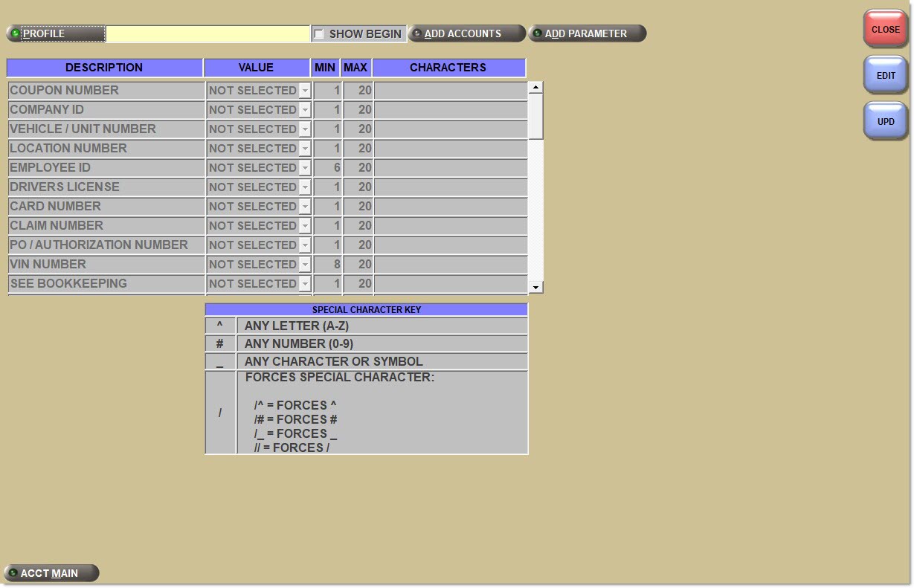Viewport: 914px width, 588px height.
Task: Click the ADD PARAMETER button
Action: pos(587,33)
